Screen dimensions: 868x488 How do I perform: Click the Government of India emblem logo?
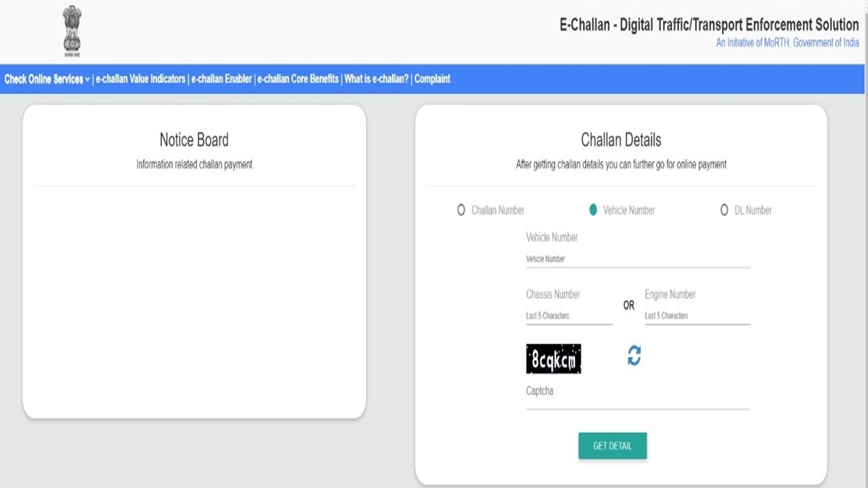[x=72, y=31]
